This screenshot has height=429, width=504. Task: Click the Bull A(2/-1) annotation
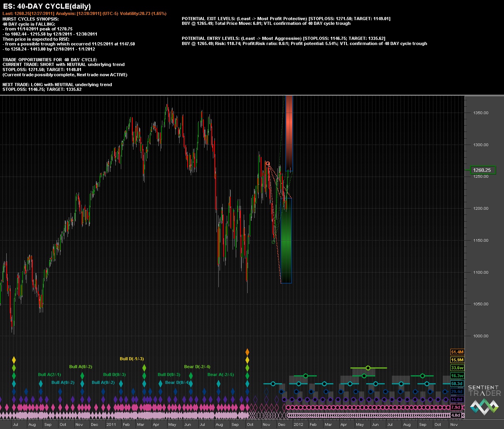tap(49, 374)
